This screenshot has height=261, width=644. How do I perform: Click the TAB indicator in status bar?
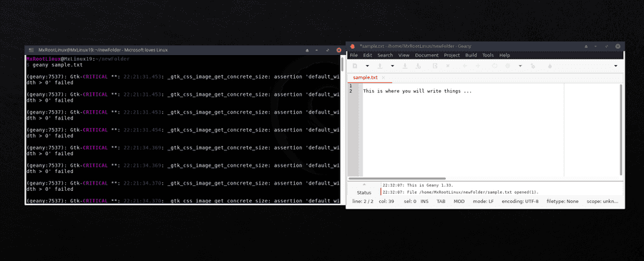click(441, 202)
